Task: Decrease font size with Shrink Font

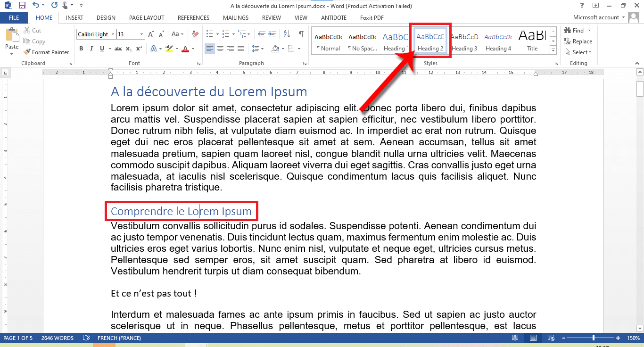Action: click(x=161, y=34)
